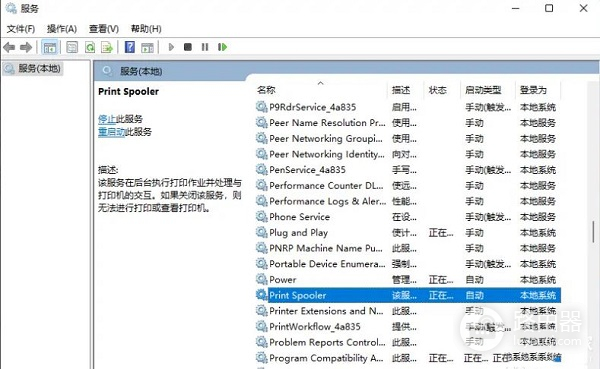Click gear icon beside Power service
Image resolution: width=600 pixels, height=369 pixels.
(261, 279)
